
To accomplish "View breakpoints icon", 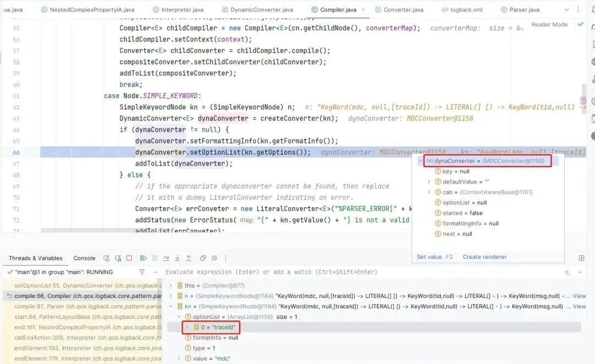I will 203,258.
